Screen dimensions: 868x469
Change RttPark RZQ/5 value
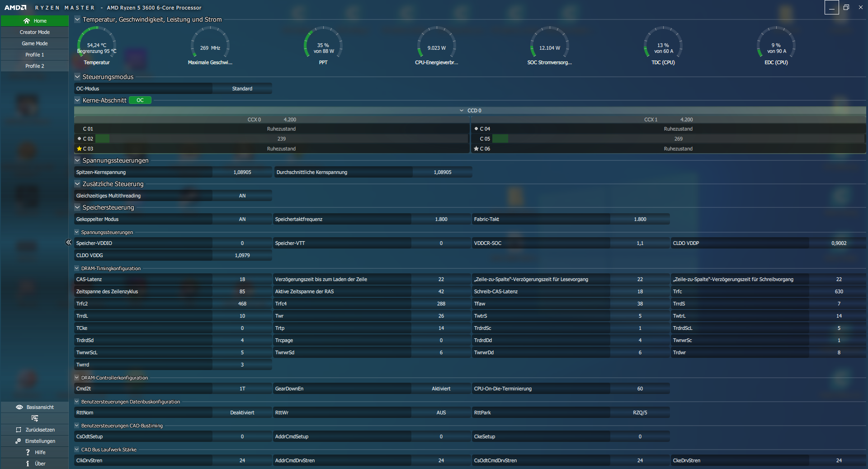click(640, 413)
